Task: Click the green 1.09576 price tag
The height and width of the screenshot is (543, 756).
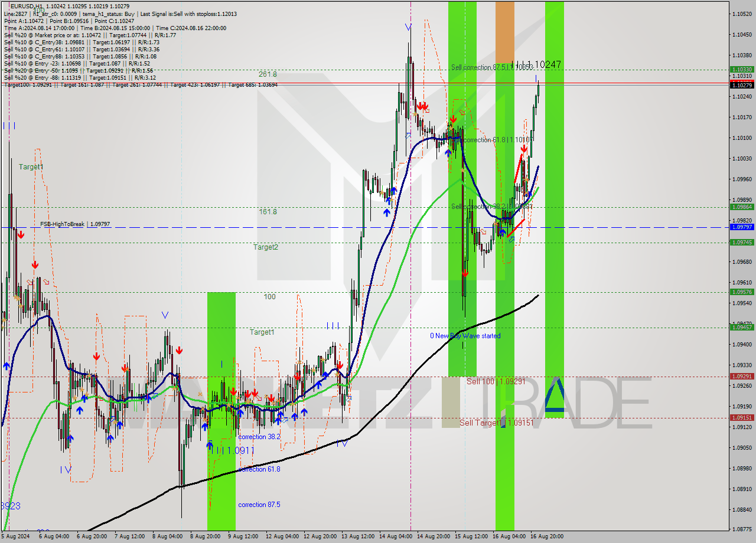Action: 742,292
